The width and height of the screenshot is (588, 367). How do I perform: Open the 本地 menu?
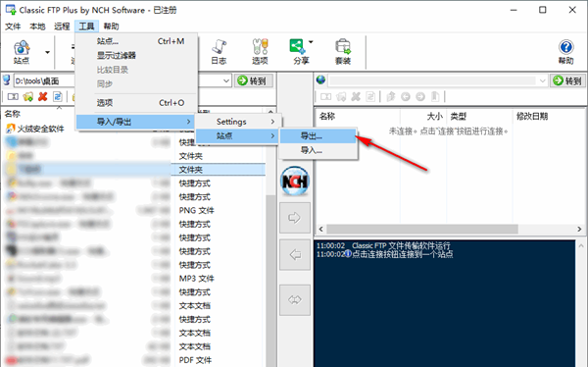click(x=37, y=26)
